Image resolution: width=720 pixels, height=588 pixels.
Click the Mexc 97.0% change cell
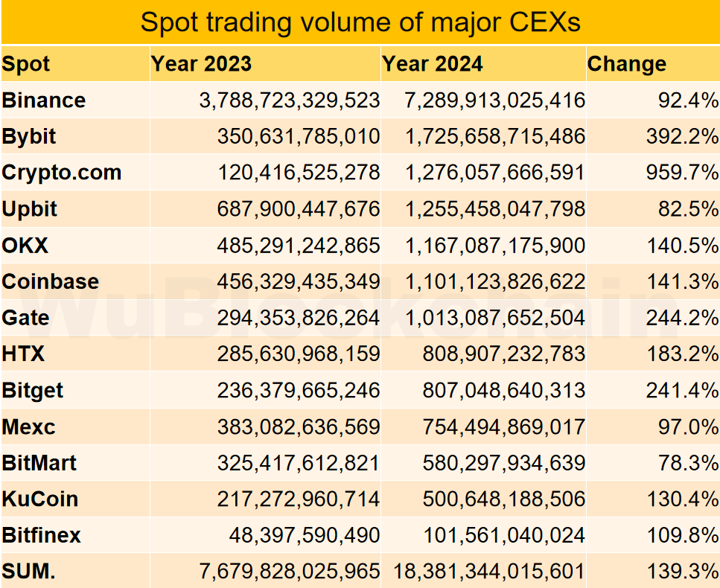(x=687, y=427)
